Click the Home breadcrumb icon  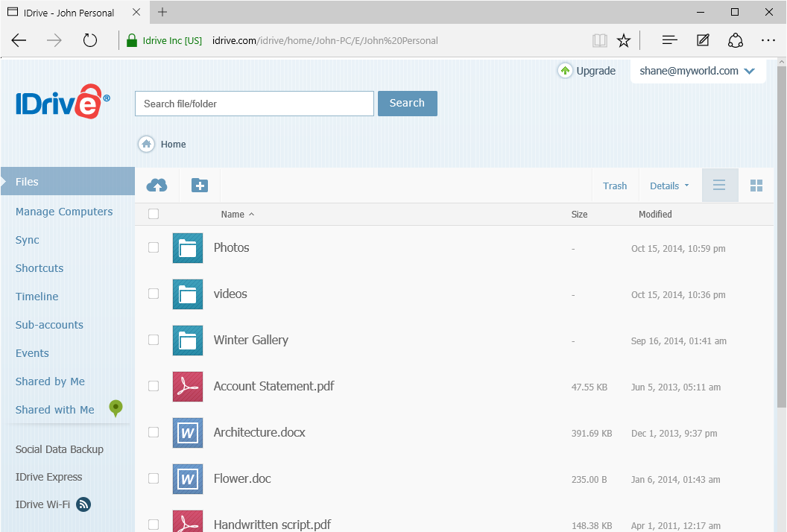(147, 145)
